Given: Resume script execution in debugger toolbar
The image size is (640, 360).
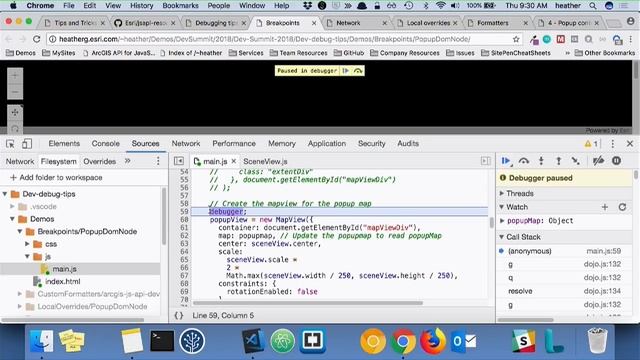Looking at the screenshot, I should pyautogui.click(x=506, y=161).
